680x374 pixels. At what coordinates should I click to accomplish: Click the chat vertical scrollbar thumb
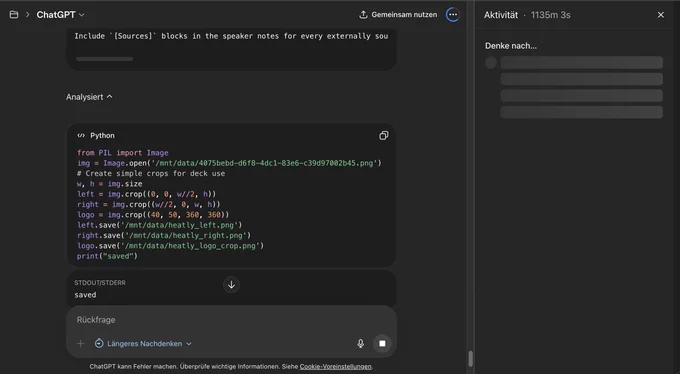[470, 358]
